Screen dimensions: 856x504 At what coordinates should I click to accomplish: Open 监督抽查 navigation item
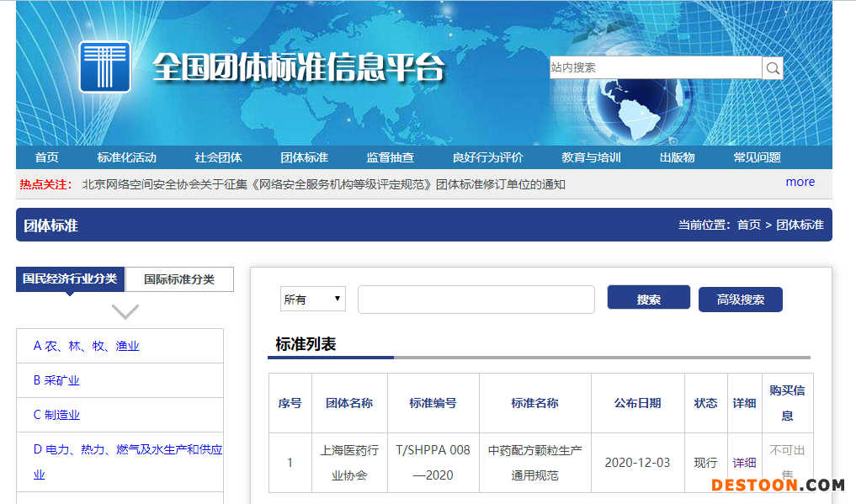click(390, 157)
